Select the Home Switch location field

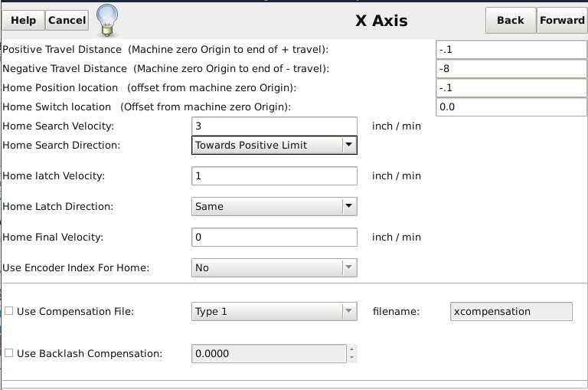[511, 107]
